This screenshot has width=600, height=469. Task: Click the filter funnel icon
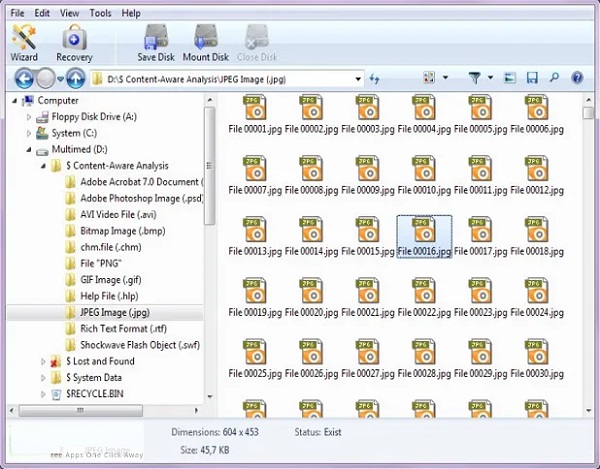tap(474, 78)
